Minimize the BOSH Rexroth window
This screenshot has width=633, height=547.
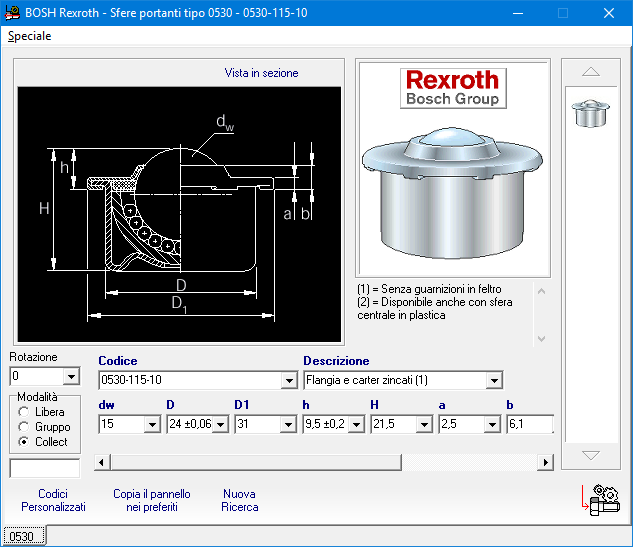pyautogui.click(x=518, y=13)
